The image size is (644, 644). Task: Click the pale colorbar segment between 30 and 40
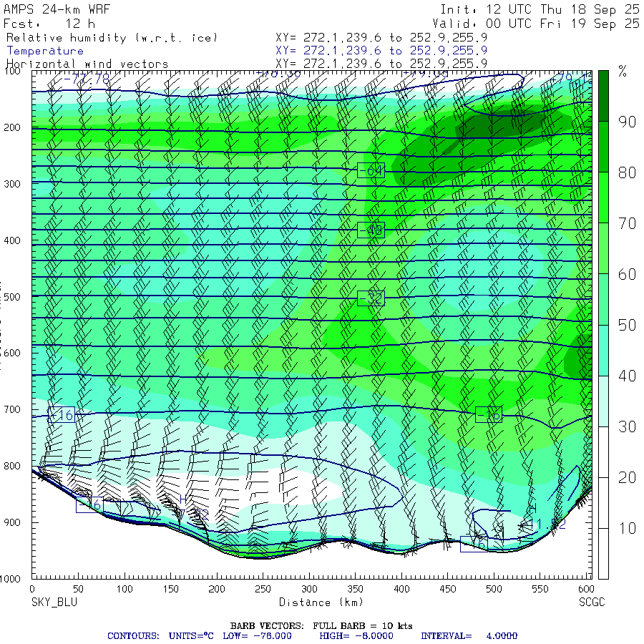(x=603, y=401)
